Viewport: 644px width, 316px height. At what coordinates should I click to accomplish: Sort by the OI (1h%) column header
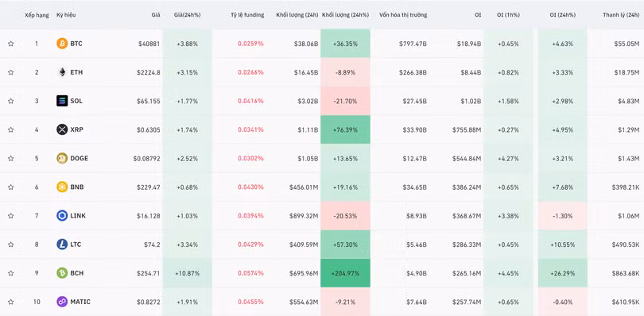(508, 15)
